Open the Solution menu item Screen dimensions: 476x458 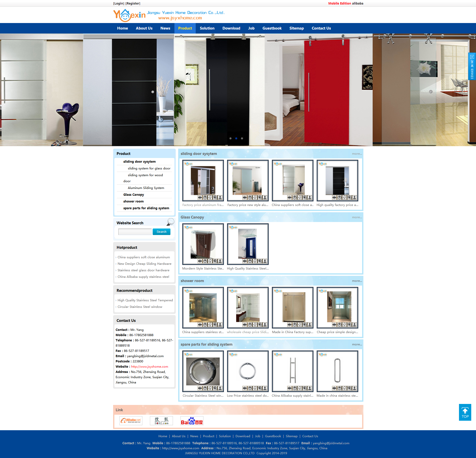(207, 28)
